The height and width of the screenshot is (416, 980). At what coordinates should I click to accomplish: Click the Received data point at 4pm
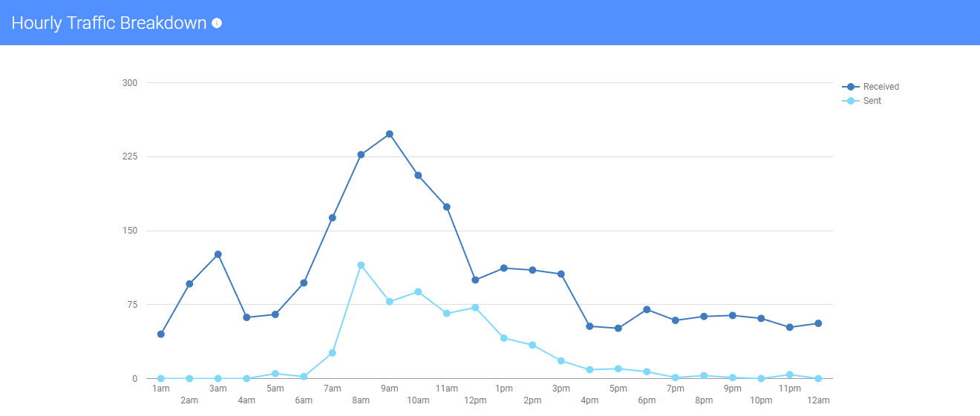[x=589, y=326]
